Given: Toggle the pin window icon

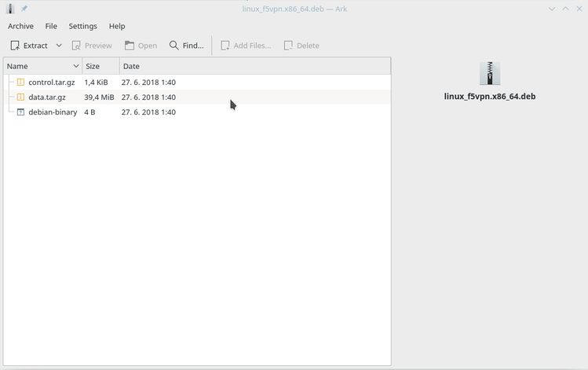Looking at the screenshot, I should click(x=24, y=9).
